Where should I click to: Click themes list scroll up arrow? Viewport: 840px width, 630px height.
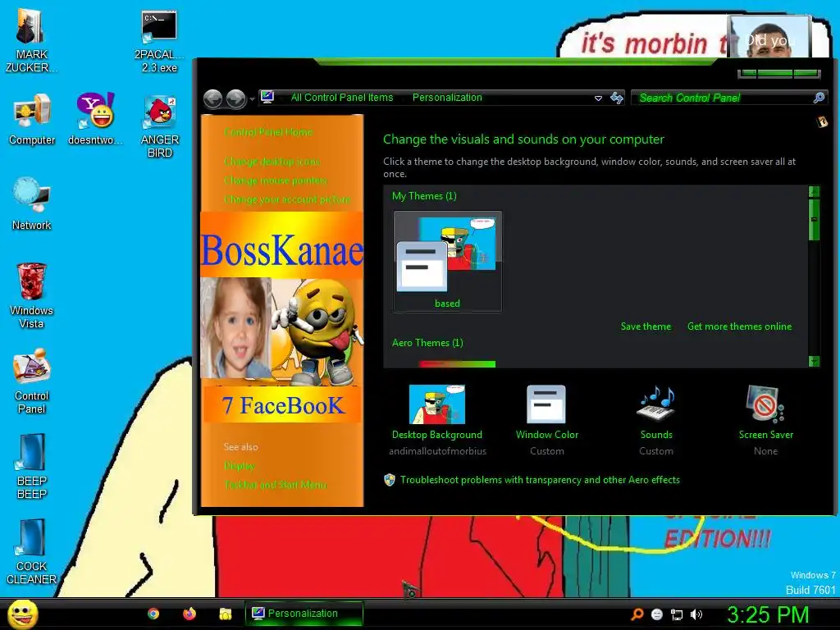(x=814, y=191)
